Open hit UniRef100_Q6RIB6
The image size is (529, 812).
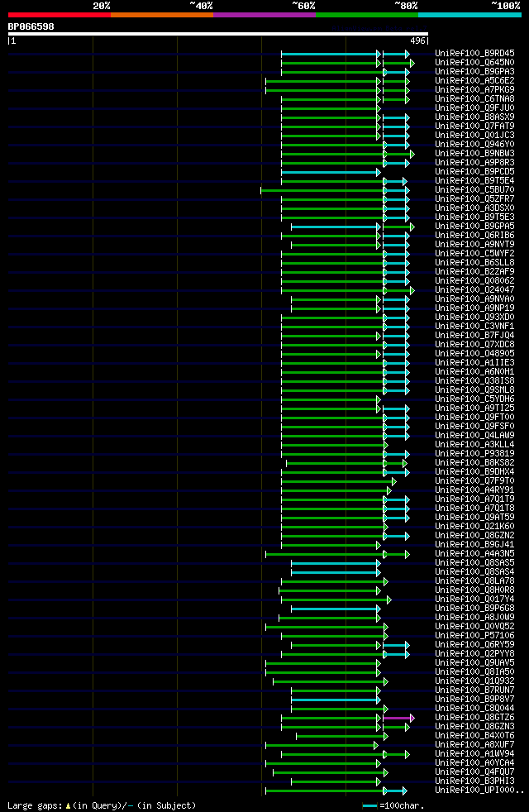point(474,236)
